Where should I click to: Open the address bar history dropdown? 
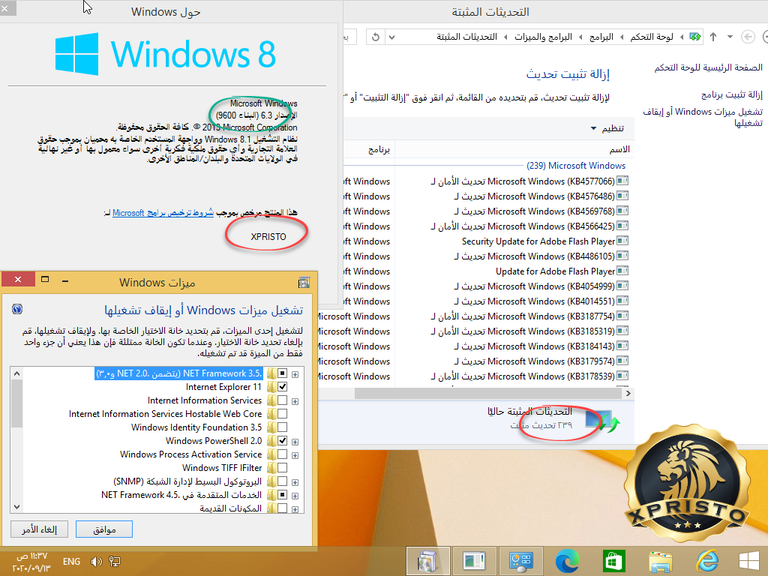(x=391, y=37)
